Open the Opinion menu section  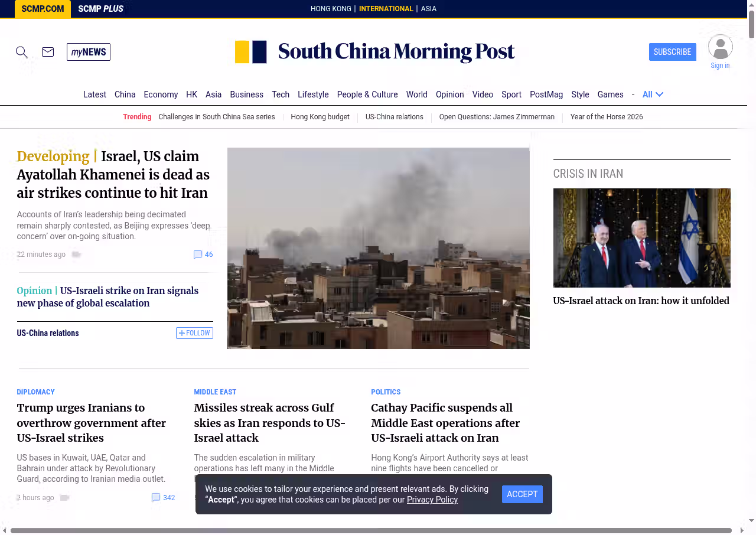click(x=449, y=94)
